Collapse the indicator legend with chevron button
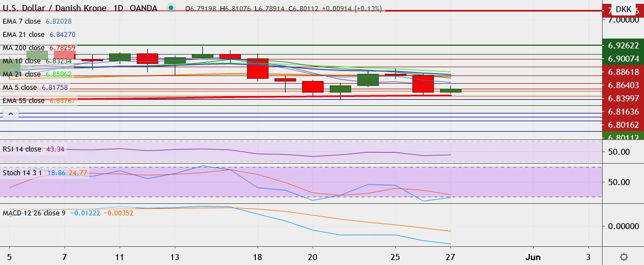This screenshot has height=265, width=644. pos(10,113)
